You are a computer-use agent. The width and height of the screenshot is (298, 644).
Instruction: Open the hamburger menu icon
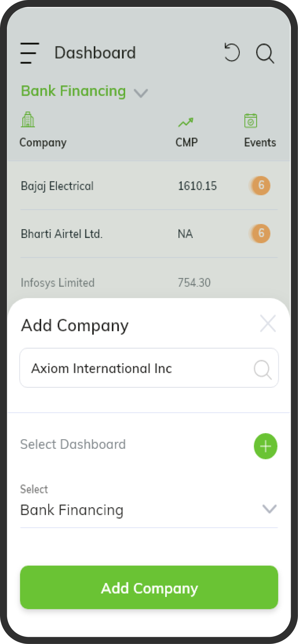click(x=29, y=53)
